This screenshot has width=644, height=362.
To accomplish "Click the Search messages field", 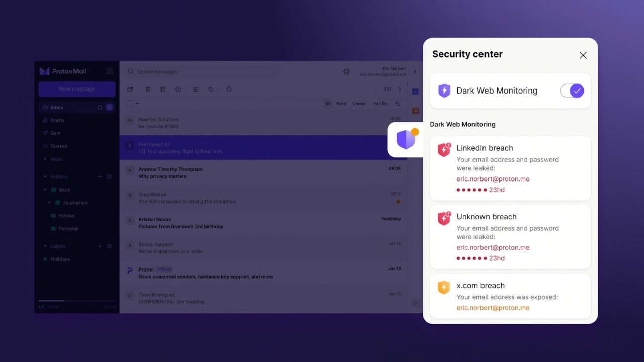I will (201, 72).
